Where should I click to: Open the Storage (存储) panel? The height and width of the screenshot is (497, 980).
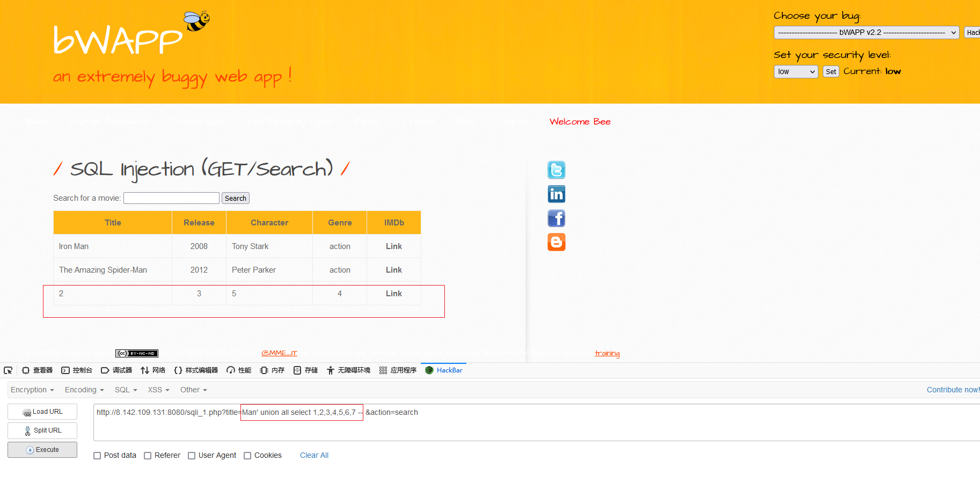pyautogui.click(x=305, y=370)
